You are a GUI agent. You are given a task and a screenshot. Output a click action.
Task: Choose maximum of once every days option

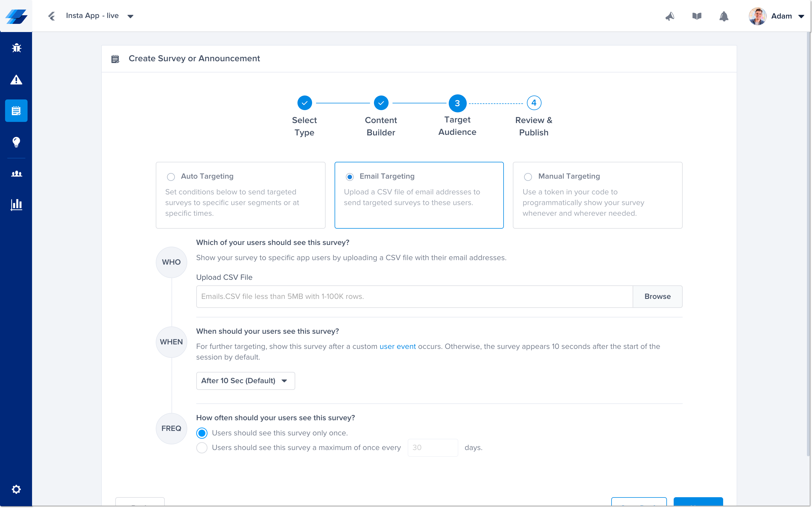click(202, 448)
